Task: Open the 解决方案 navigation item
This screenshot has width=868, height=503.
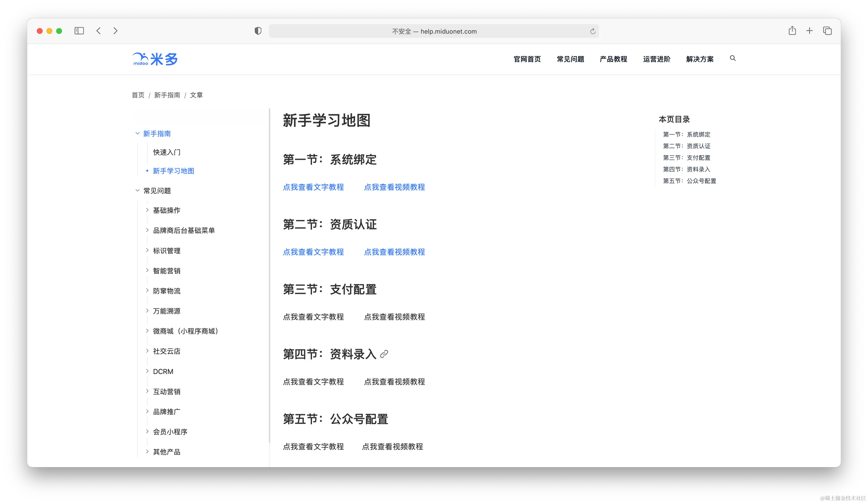Action: [700, 59]
